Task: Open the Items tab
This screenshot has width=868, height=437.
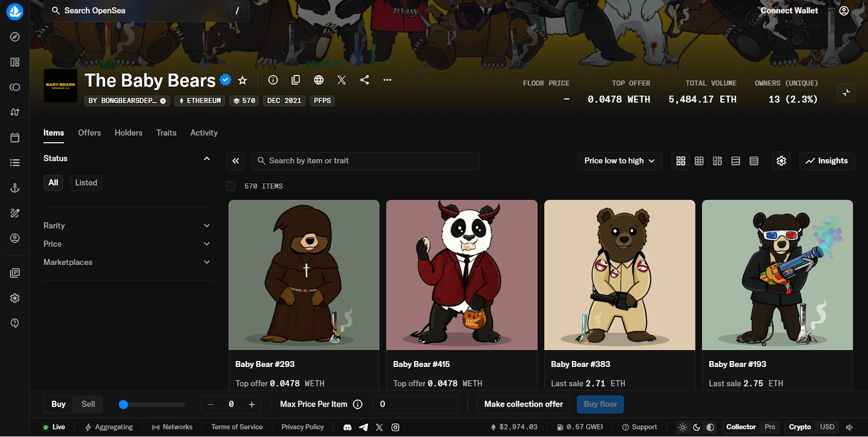Action: 54,133
